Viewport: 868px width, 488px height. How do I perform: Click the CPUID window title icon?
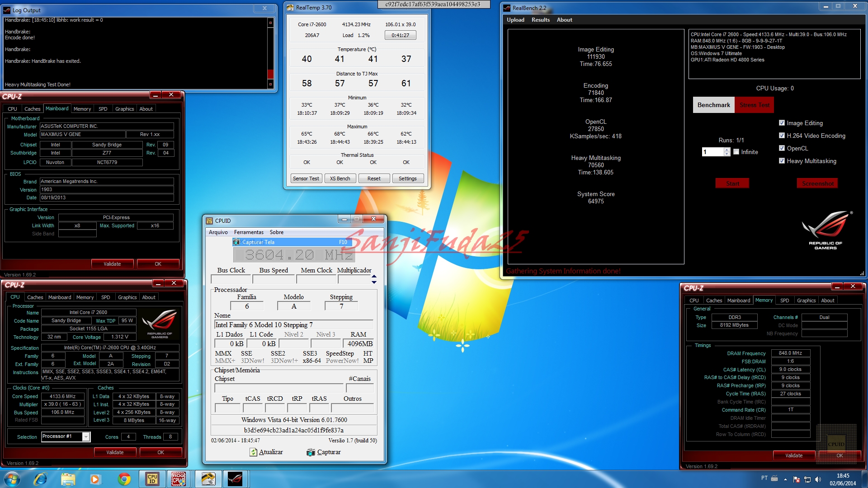coord(209,221)
